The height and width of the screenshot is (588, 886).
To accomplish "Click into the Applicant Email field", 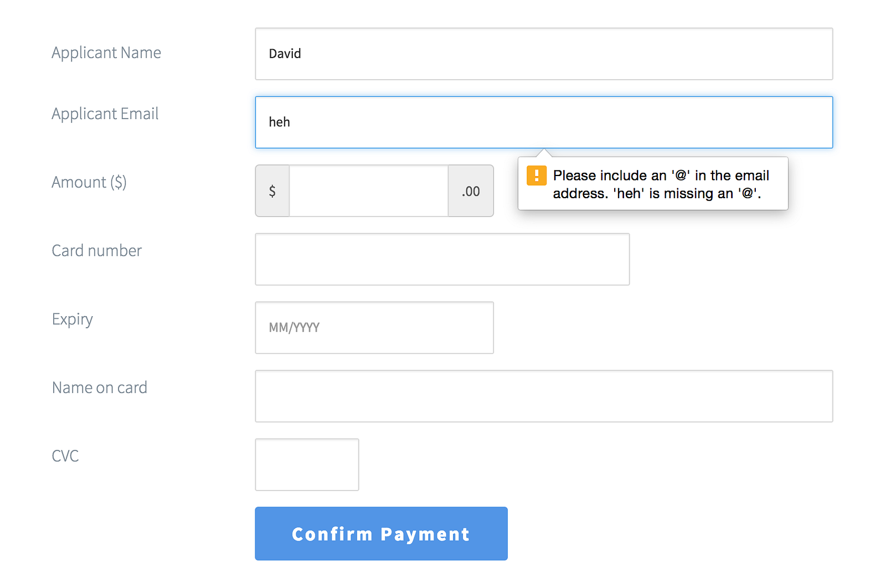I will point(544,122).
